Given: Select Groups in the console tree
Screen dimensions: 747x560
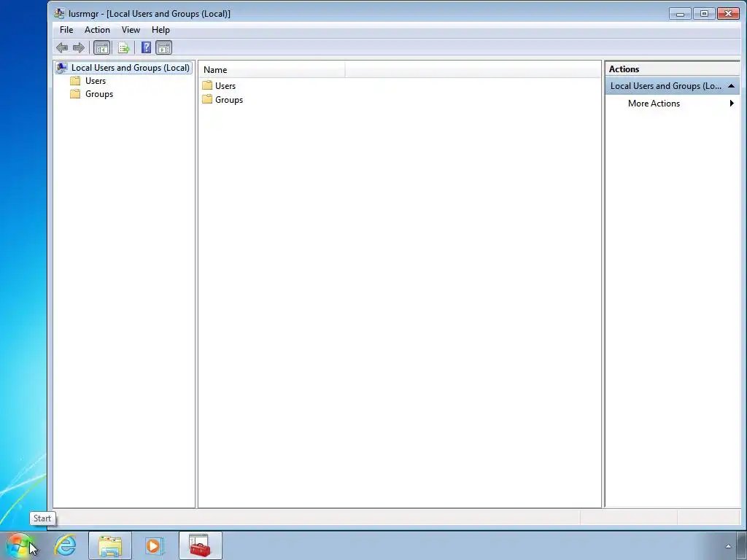Looking at the screenshot, I should click(99, 94).
